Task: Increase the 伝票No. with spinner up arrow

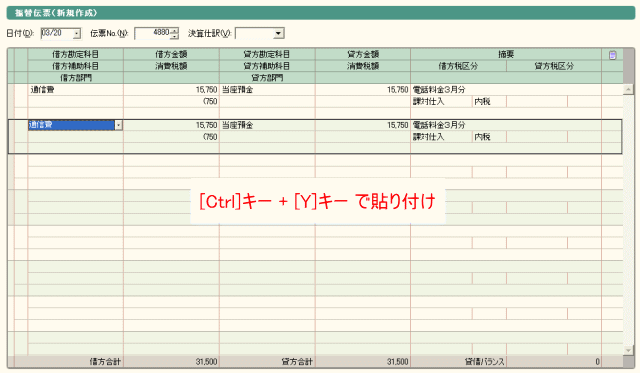Action: pyautogui.click(x=175, y=31)
